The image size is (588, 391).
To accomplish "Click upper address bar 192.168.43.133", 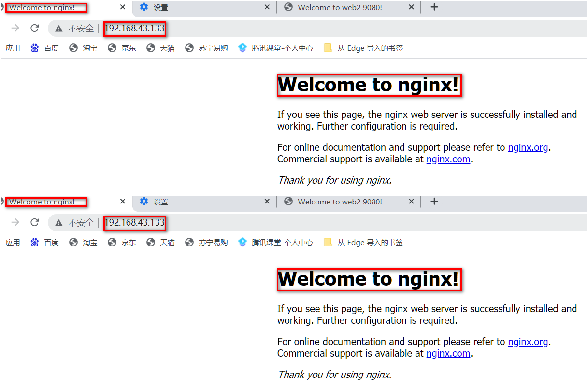I will click(135, 29).
